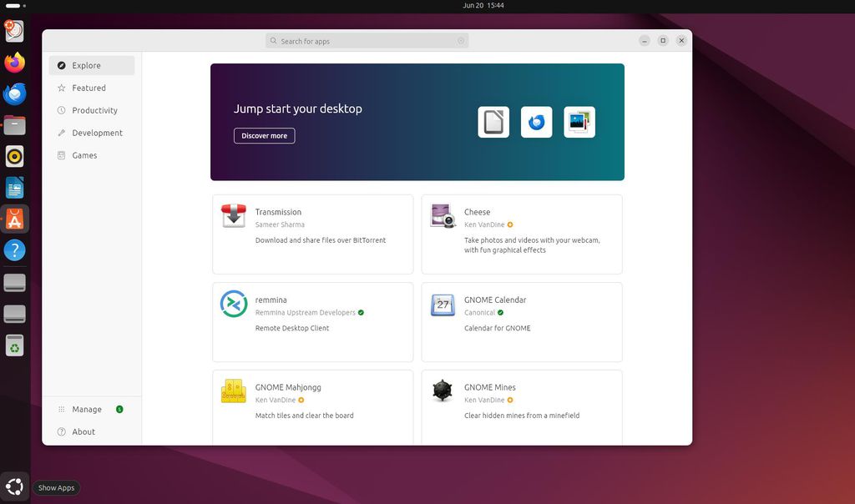The height and width of the screenshot is (504, 855).
Task: Click the Discover more button
Action: 264,135
